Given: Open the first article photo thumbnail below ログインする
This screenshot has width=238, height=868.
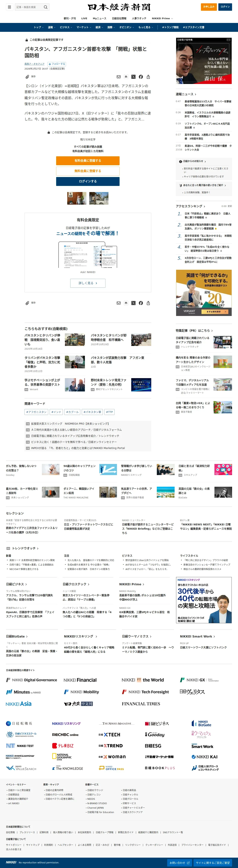Looking at the screenshot, I should (77, 198).
